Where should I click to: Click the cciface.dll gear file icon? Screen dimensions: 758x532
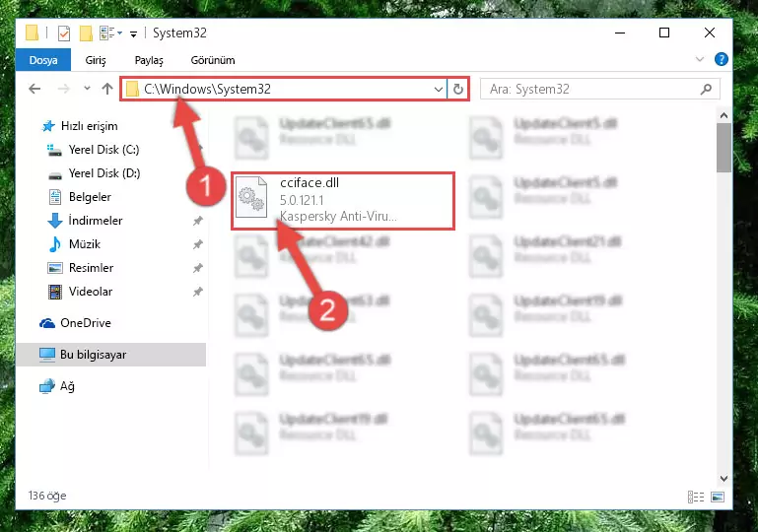coord(251,198)
